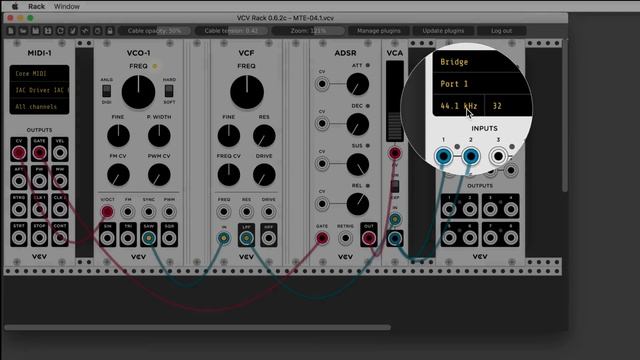Click the VCO-1 FM input jack
640x360 pixels.
(128, 212)
